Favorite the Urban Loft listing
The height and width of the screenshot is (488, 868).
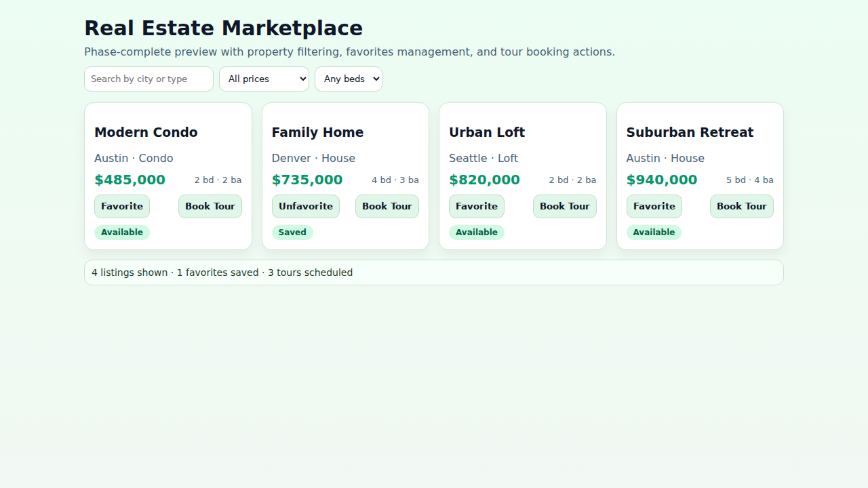tap(476, 206)
